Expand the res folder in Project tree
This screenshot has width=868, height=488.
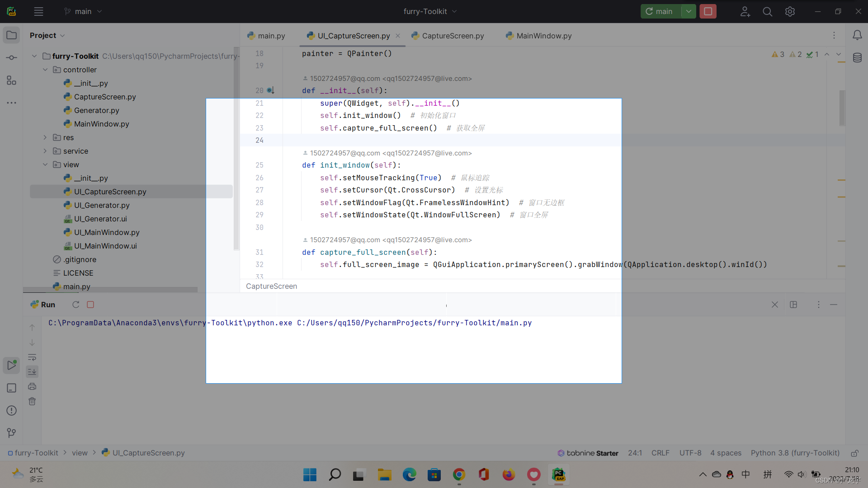tap(45, 137)
